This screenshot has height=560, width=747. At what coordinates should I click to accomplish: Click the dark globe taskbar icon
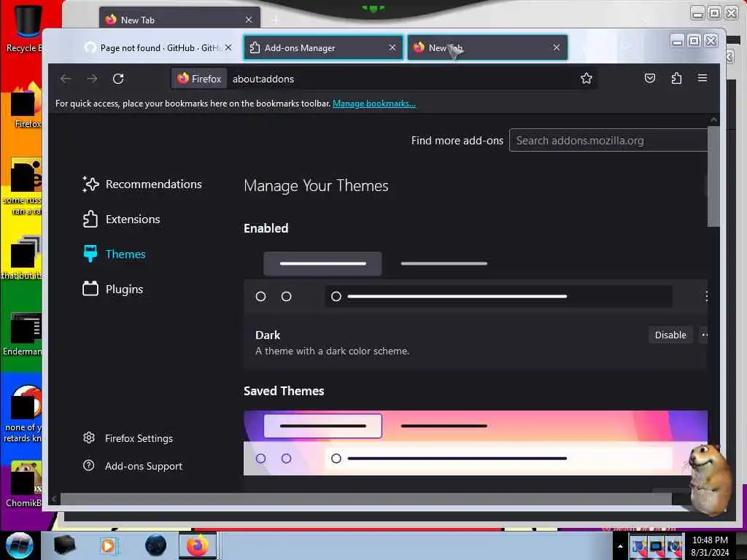156,545
